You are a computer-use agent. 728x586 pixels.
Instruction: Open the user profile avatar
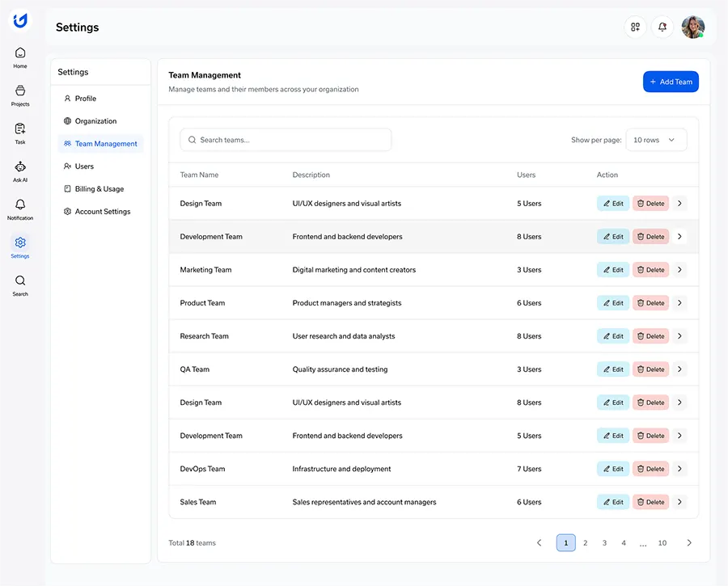coord(692,27)
